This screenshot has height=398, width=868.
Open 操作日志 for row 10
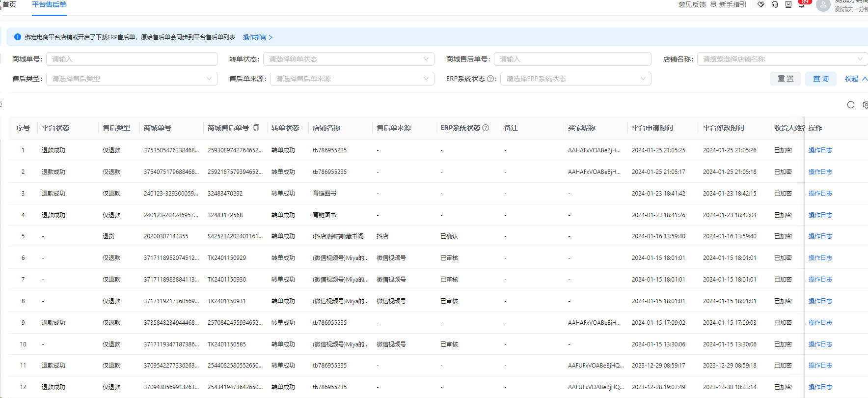[x=820, y=344]
